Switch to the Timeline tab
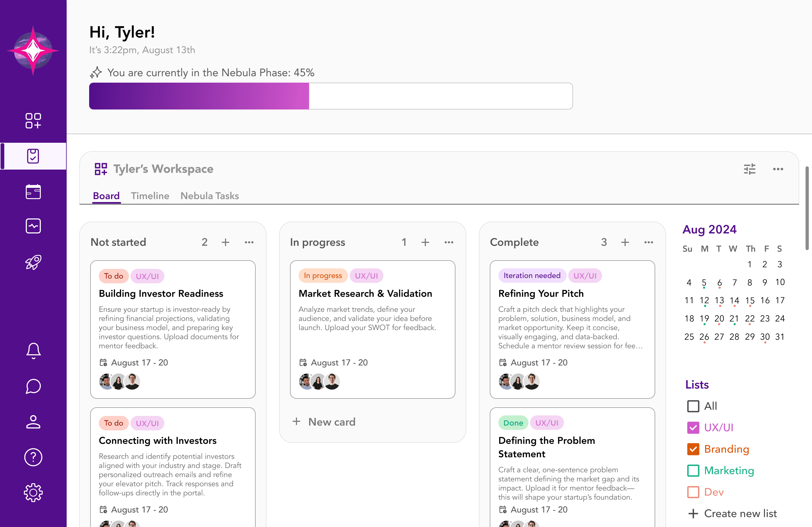 click(x=150, y=196)
